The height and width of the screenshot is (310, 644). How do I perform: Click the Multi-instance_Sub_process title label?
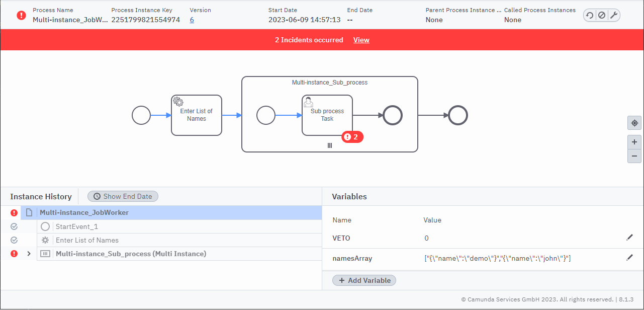coord(330,82)
